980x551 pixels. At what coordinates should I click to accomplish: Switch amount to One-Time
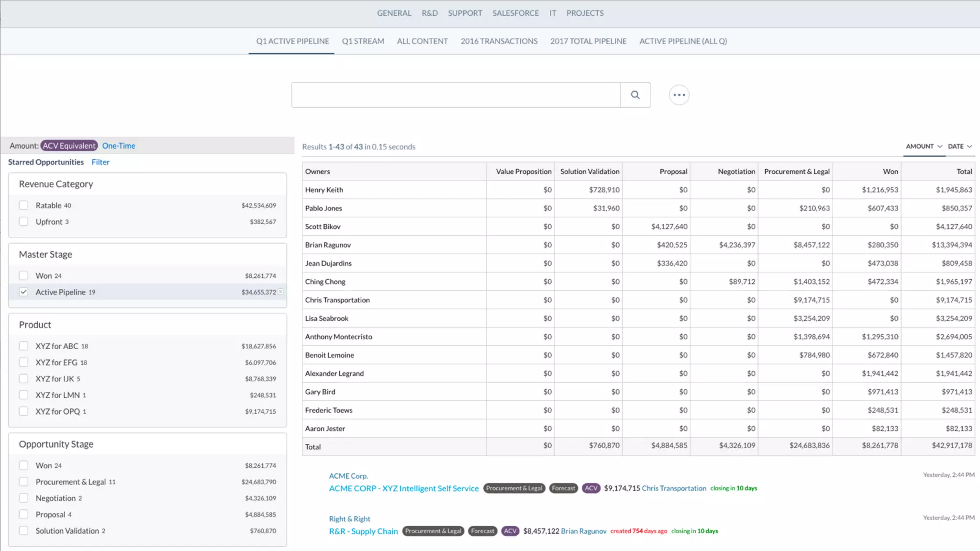click(x=119, y=146)
